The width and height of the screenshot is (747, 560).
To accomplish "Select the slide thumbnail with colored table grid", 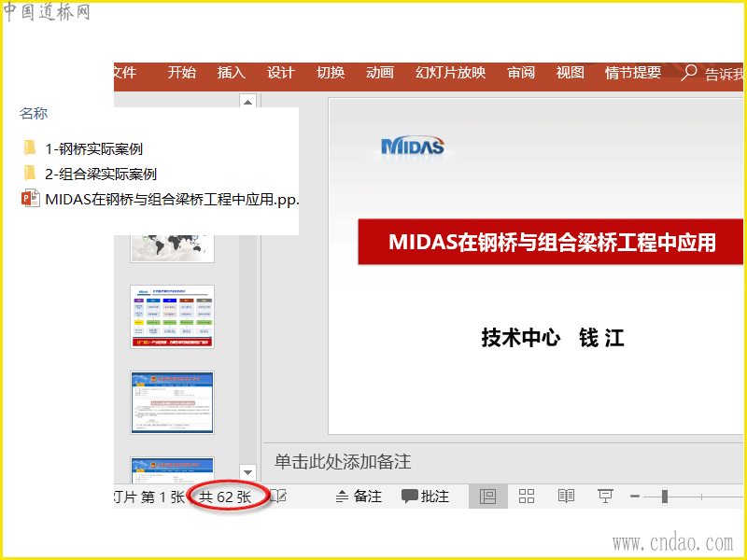I will (172, 316).
